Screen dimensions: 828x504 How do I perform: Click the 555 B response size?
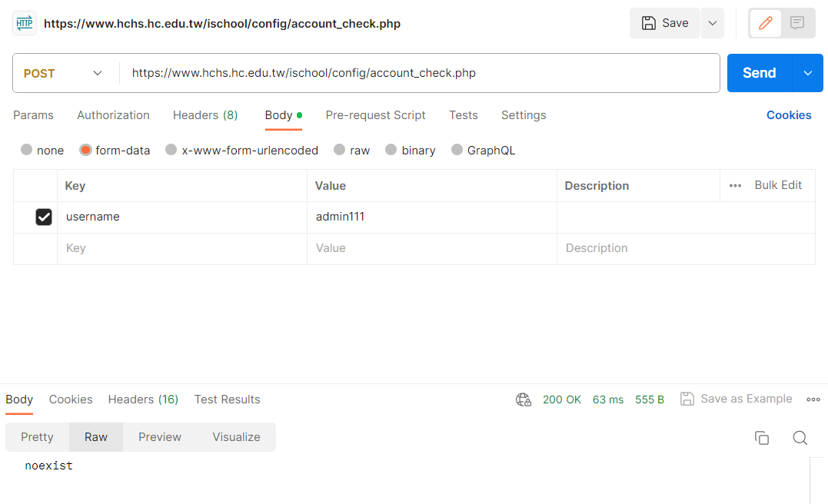point(650,400)
